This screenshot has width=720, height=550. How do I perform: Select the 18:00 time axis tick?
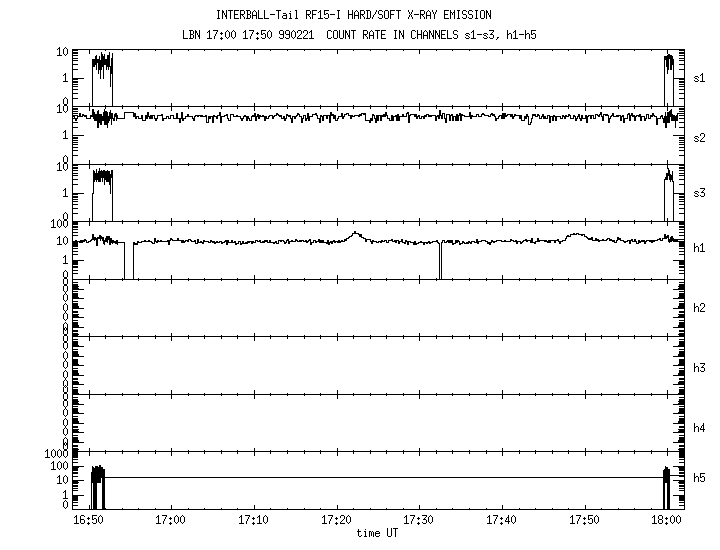[666, 521]
